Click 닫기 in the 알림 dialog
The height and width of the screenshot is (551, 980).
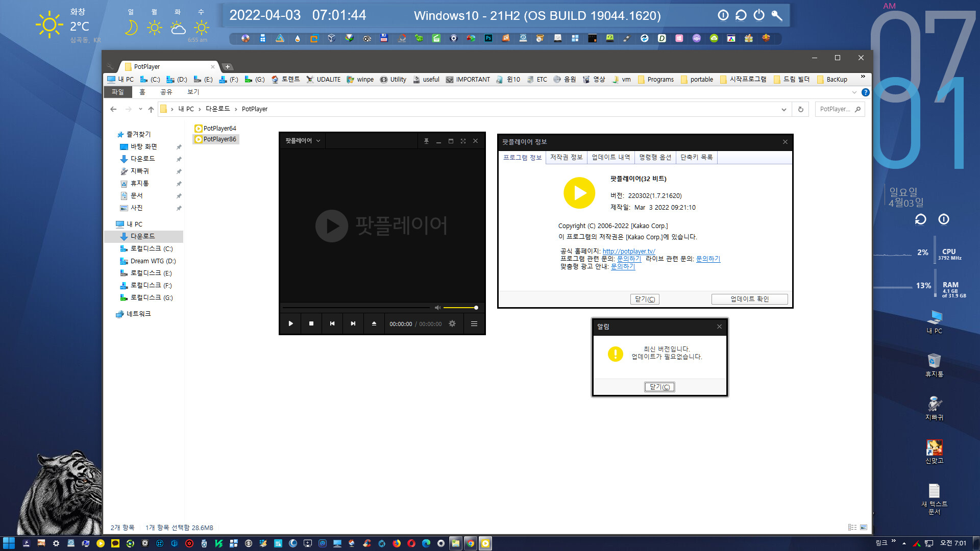pos(659,387)
